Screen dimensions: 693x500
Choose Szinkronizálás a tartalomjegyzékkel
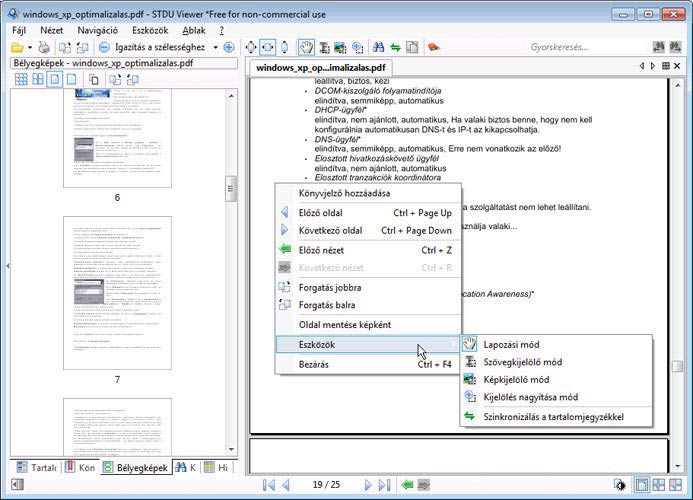(556, 416)
